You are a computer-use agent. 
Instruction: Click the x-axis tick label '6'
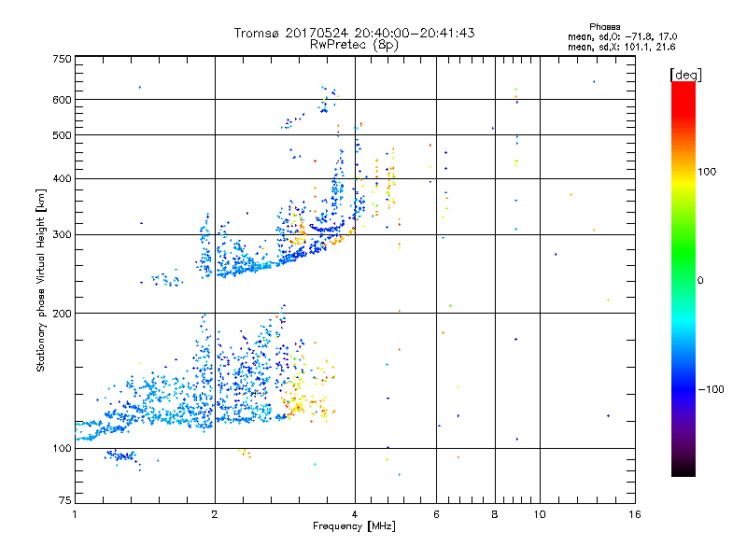point(436,514)
